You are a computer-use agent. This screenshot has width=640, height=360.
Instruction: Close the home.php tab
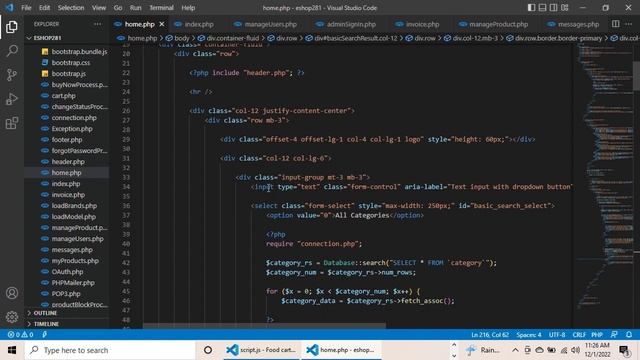tap(162, 24)
